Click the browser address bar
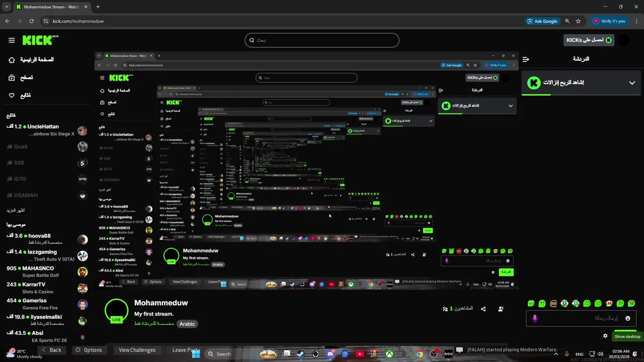This screenshot has height=362, width=644. point(282,21)
